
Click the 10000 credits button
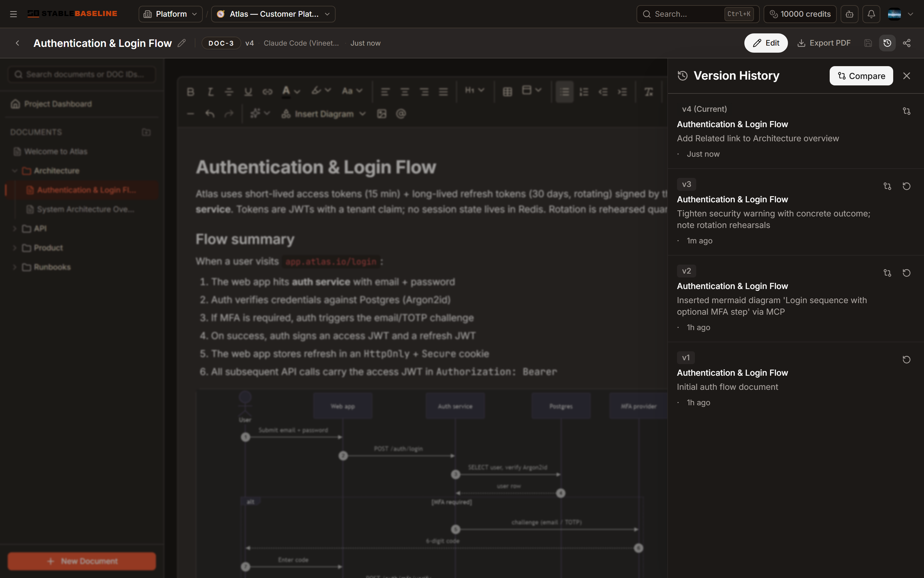click(800, 14)
